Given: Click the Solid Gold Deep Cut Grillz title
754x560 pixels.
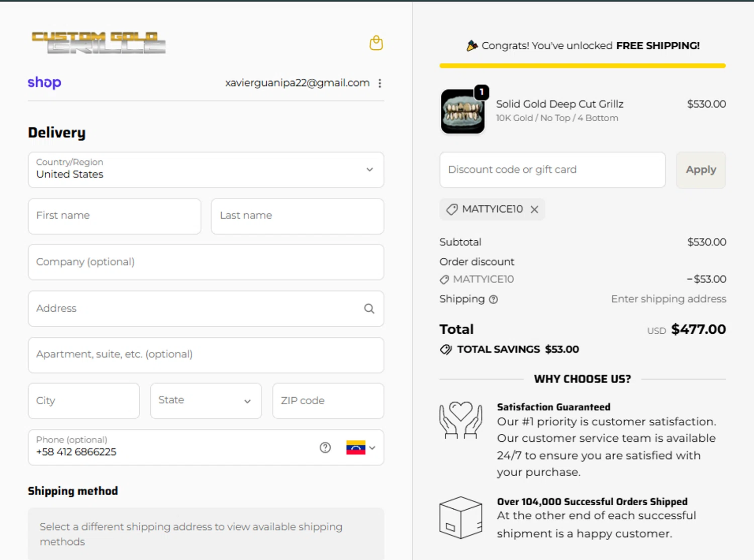Looking at the screenshot, I should (560, 104).
